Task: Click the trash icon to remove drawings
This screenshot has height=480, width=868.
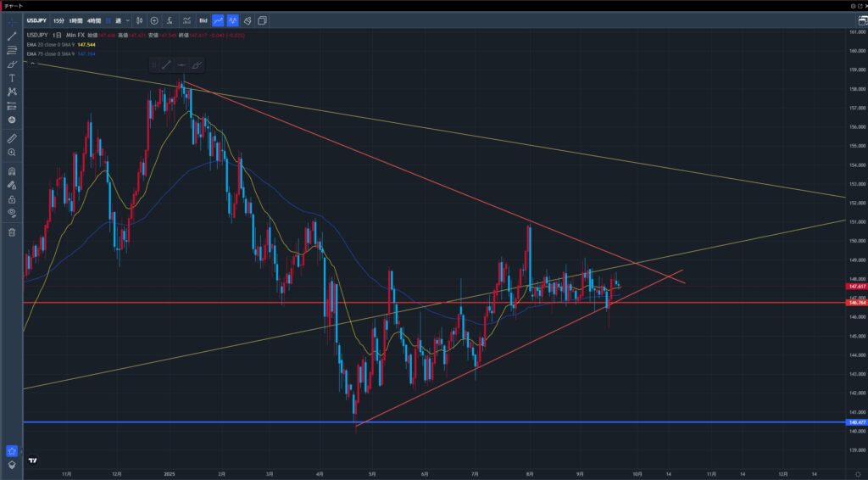Action: coord(12,232)
